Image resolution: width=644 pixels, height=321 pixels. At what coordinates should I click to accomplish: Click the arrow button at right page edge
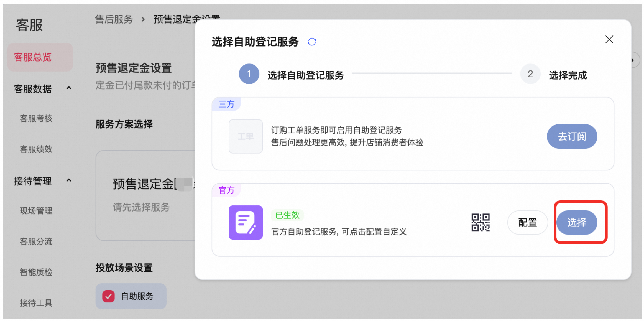[x=633, y=60]
